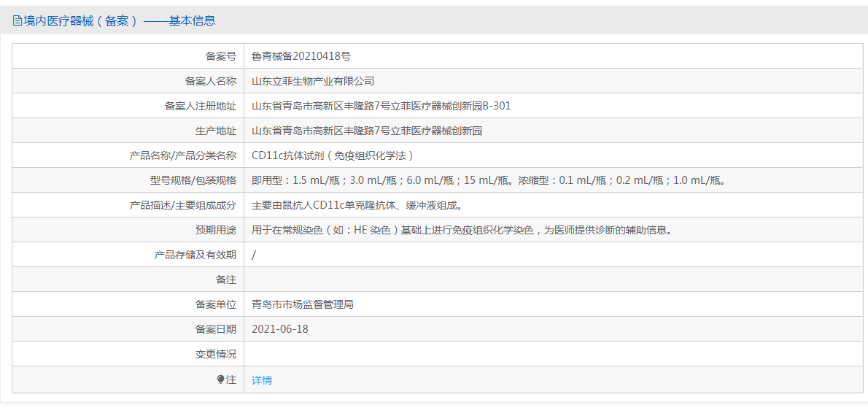Image resolution: width=868 pixels, height=408 pixels.
Task: Select specification text starting with 即用型：1.5 mL/瓶
Action: pyautogui.click(x=488, y=180)
